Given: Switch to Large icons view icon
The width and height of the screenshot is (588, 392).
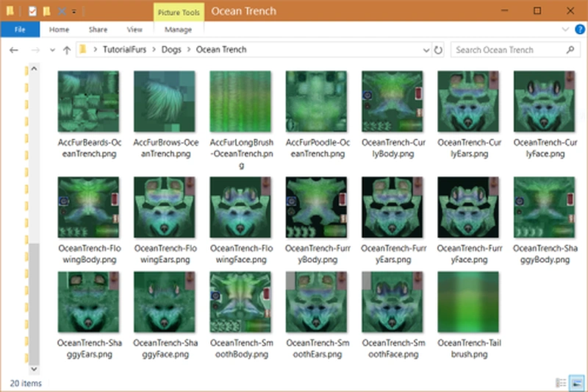Looking at the screenshot, I should pos(576,383).
